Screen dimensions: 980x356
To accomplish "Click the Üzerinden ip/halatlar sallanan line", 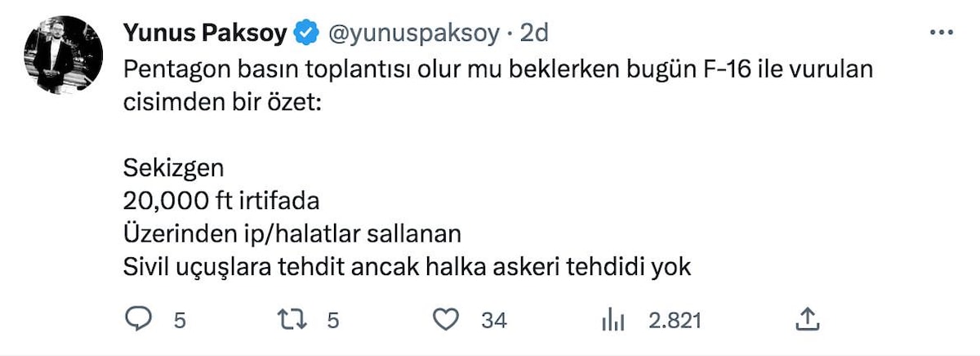I will click(292, 234).
